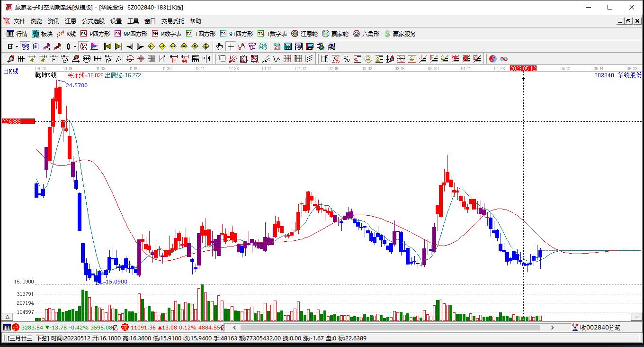
Task: Switch to the K线 chart view
Action: (x=66, y=34)
